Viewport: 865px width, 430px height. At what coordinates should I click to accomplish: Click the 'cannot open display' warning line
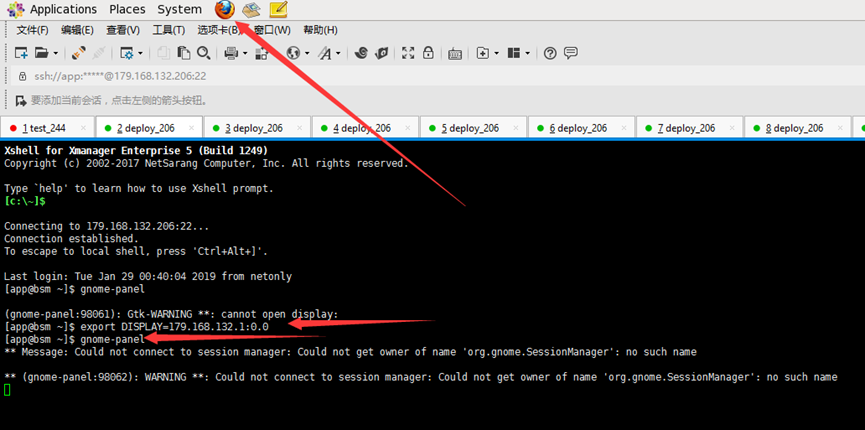(x=171, y=314)
